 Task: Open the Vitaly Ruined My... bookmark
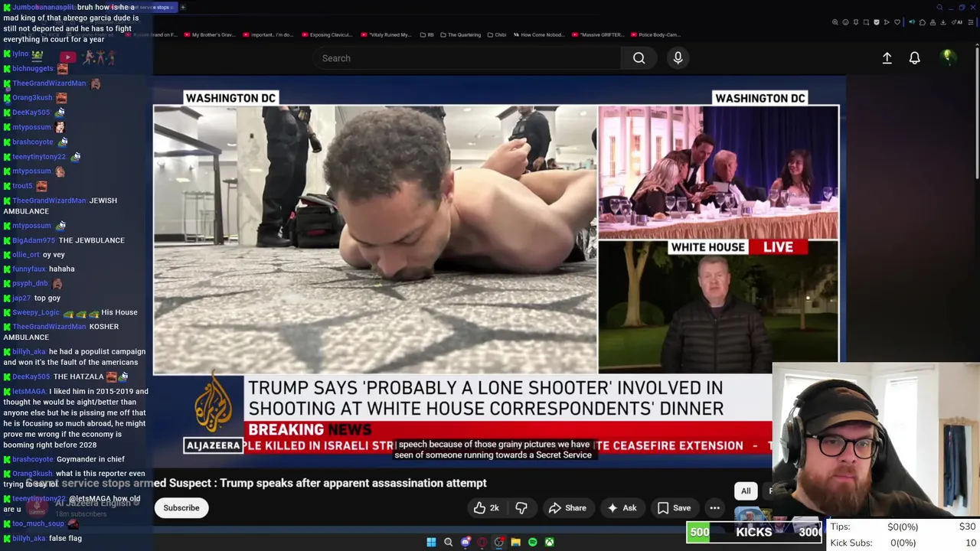(x=387, y=34)
